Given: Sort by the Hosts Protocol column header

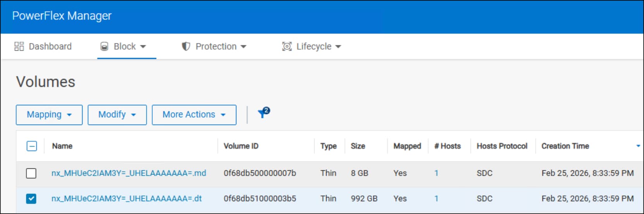Looking at the screenshot, I should click(502, 146).
